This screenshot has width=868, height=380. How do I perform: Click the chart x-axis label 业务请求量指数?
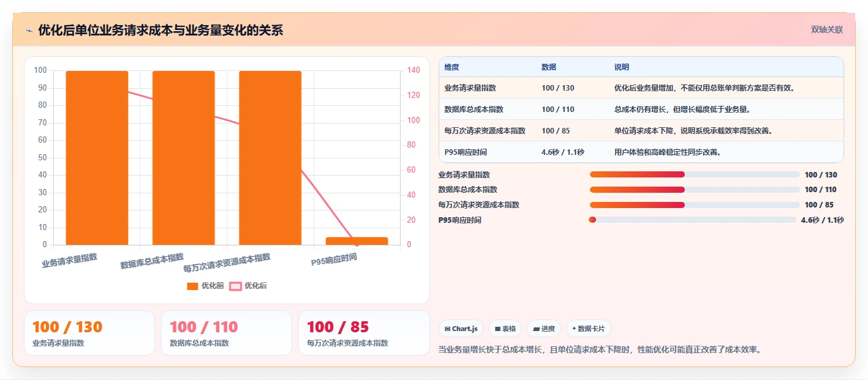pos(70,261)
